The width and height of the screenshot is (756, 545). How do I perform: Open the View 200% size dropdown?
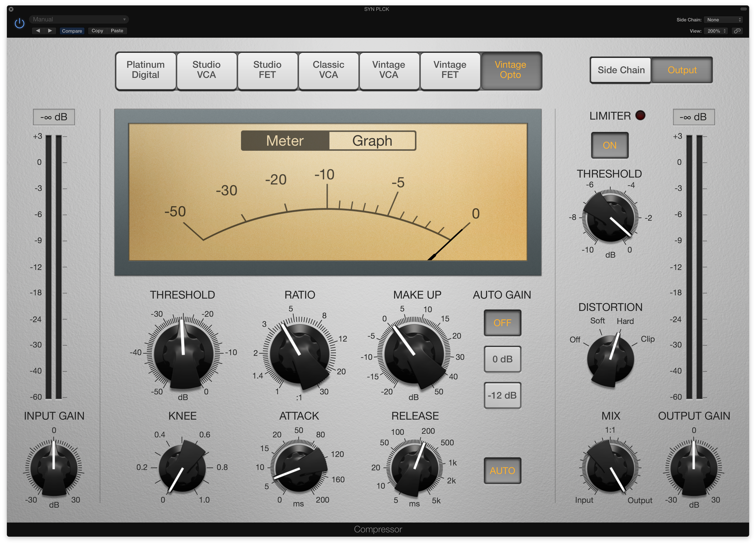pyautogui.click(x=716, y=31)
